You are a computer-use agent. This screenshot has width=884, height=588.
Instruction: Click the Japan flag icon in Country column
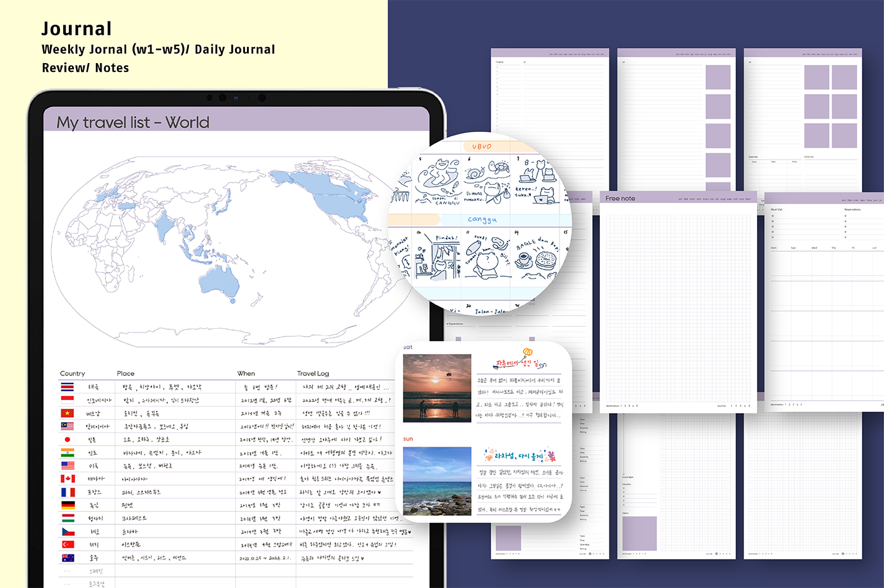[67, 440]
